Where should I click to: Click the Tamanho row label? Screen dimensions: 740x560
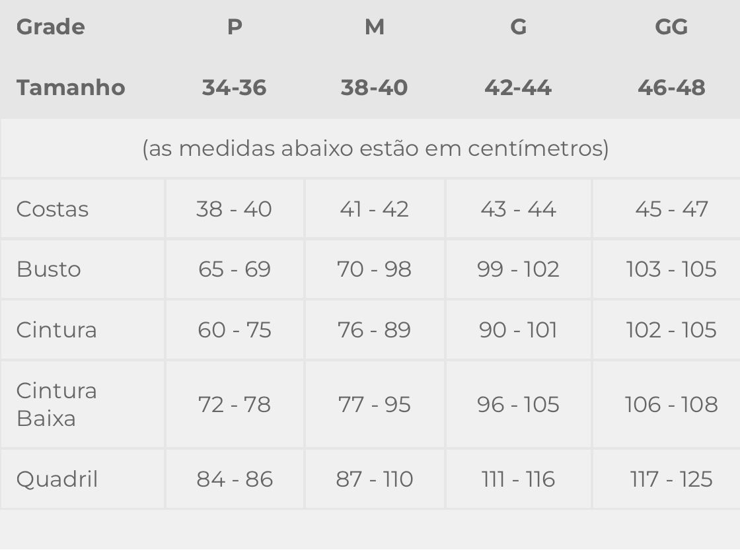[71, 87]
